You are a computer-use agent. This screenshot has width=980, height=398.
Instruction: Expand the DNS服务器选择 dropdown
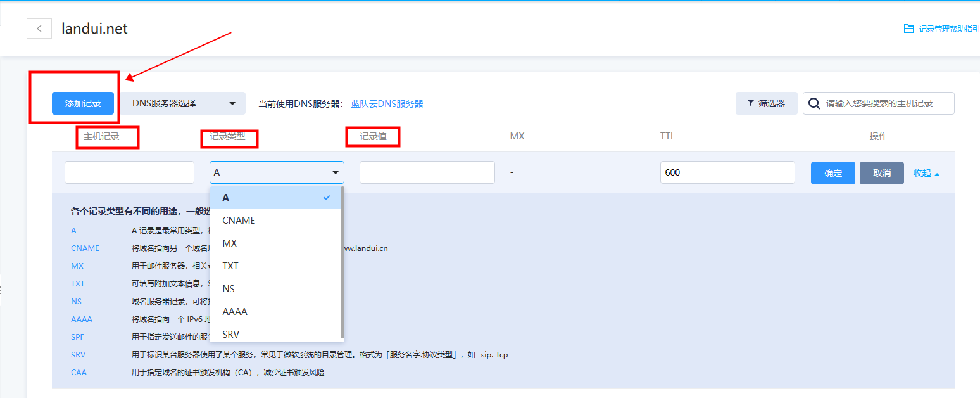click(x=183, y=103)
